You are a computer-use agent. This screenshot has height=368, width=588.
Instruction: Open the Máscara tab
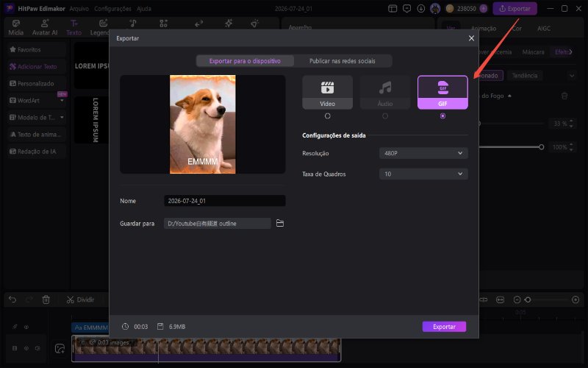point(534,52)
